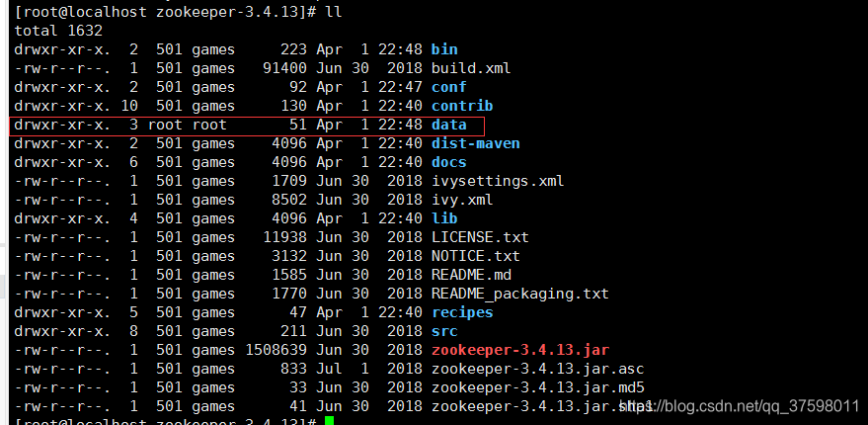Select the docs directory name
Viewport: 868px width, 425px height.
[x=449, y=162]
